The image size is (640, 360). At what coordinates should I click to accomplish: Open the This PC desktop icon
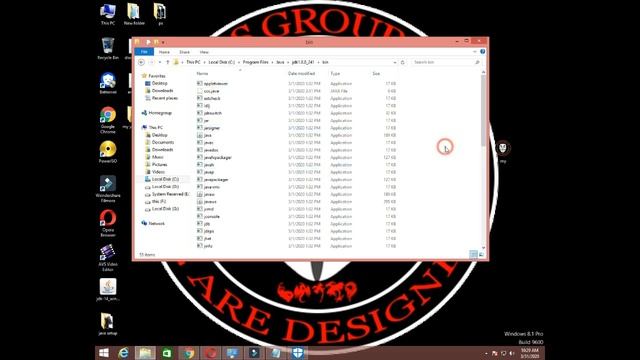coord(108,14)
